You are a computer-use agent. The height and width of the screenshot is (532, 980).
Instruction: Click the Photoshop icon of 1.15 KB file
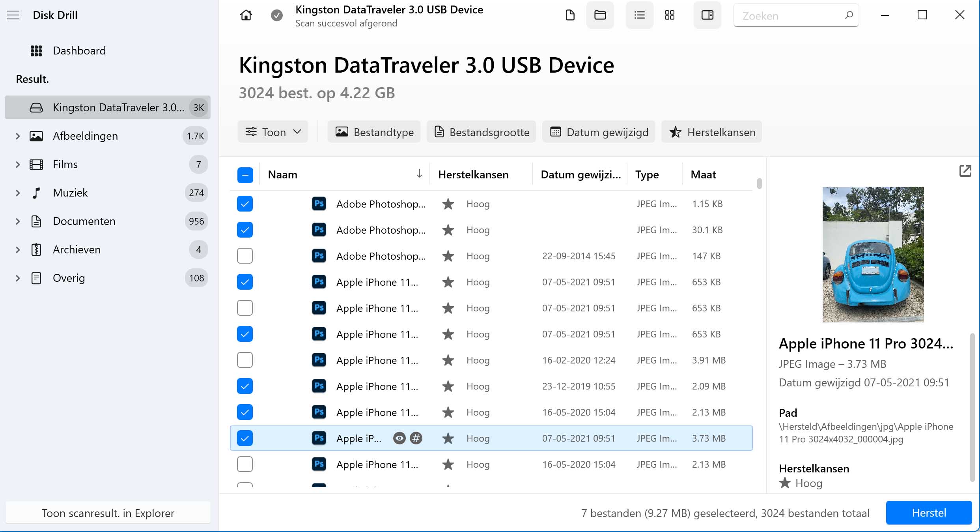coord(319,204)
